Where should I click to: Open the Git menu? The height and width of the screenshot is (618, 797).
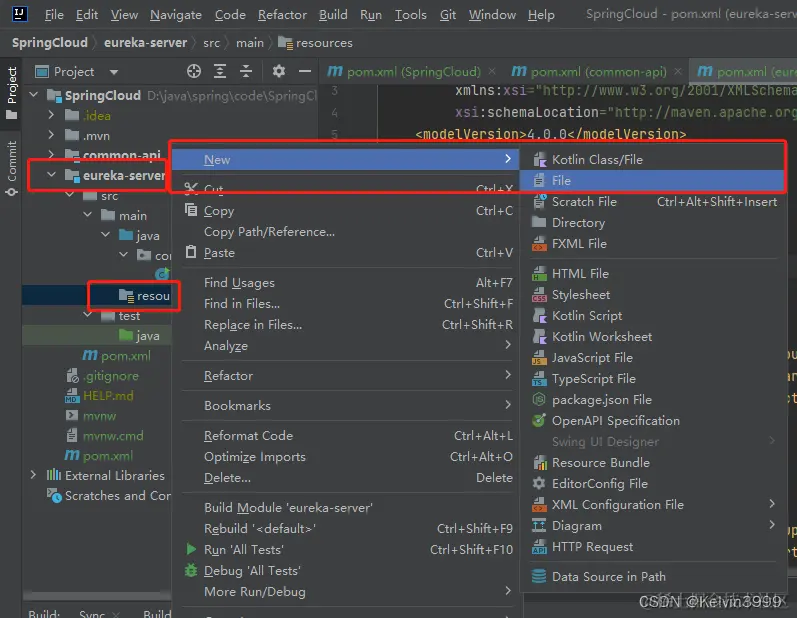click(448, 15)
